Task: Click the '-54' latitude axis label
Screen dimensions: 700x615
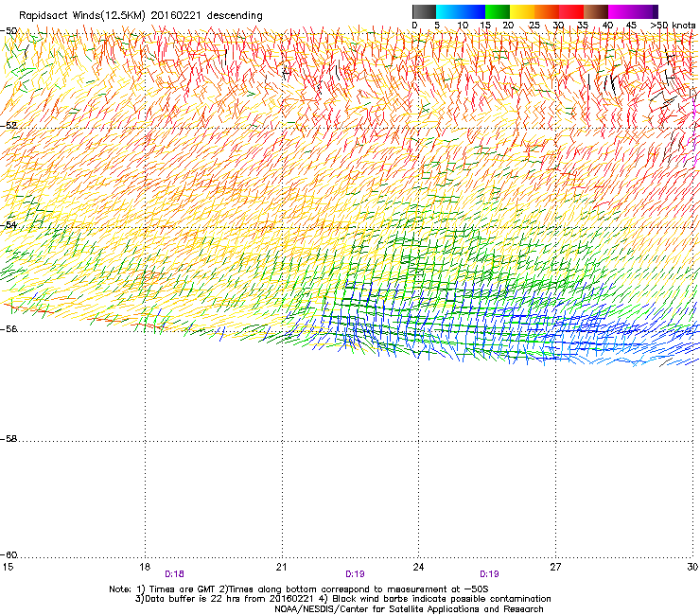Action: click(9, 225)
